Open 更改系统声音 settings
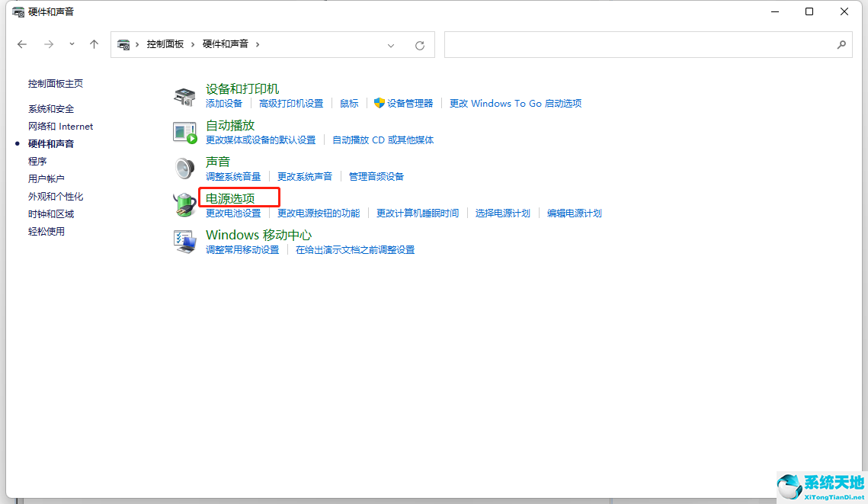868x504 pixels. [305, 175]
